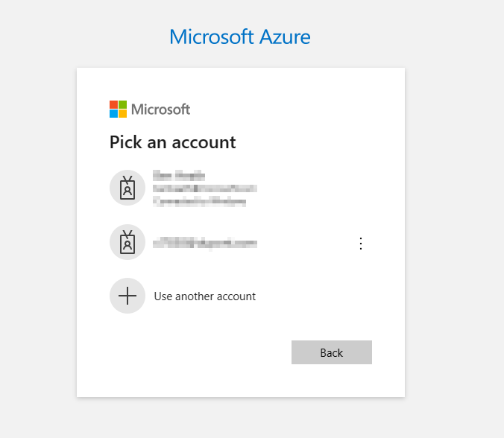Screen dimensions: 504x438
Task: Click the blue square of the Microsoft logo
Action: (113, 114)
